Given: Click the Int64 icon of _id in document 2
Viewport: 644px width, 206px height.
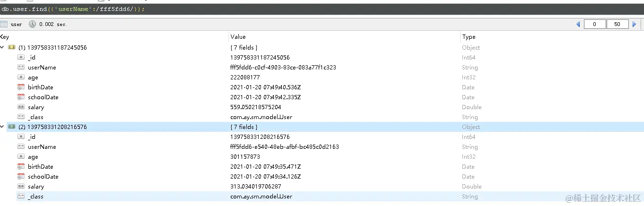Looking at the screenshot, I should tap(21, 137).
